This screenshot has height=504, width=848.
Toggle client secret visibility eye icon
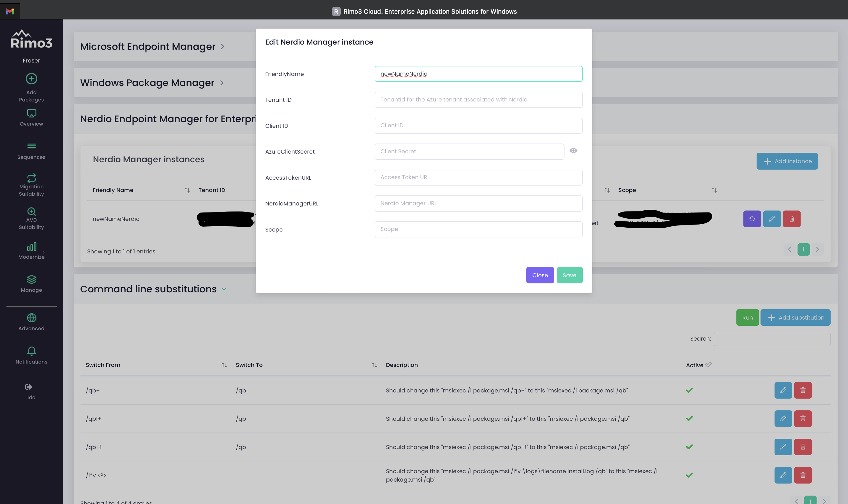coord(573,151)
